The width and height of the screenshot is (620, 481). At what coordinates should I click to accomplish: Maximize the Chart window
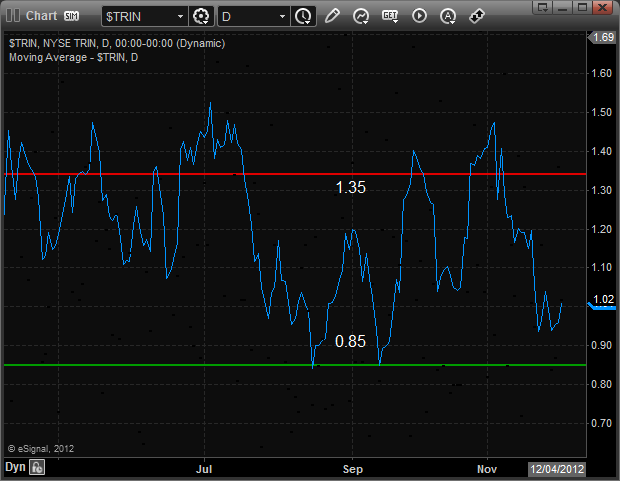pyautogui.click(x=582, y=7)
